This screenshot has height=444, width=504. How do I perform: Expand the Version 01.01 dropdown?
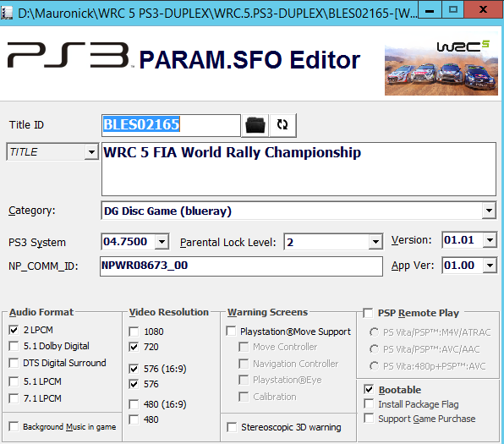[x=490, y=240]
